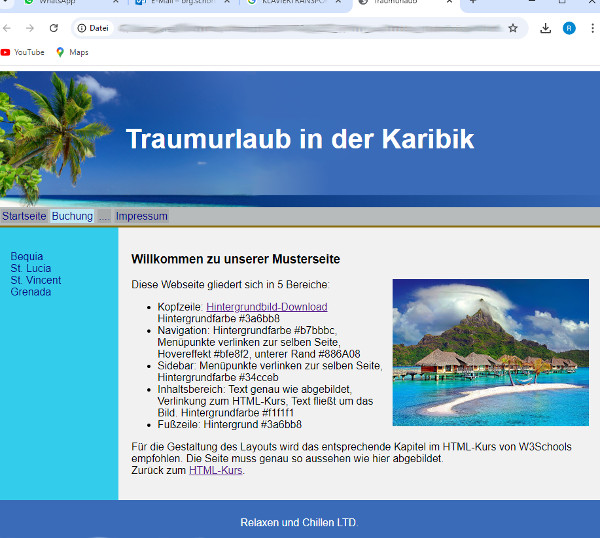Click the heading 'Willkommen zu unserer Musterseite'
Viewport: 600px width, 538px height.
tap(235, 259)
